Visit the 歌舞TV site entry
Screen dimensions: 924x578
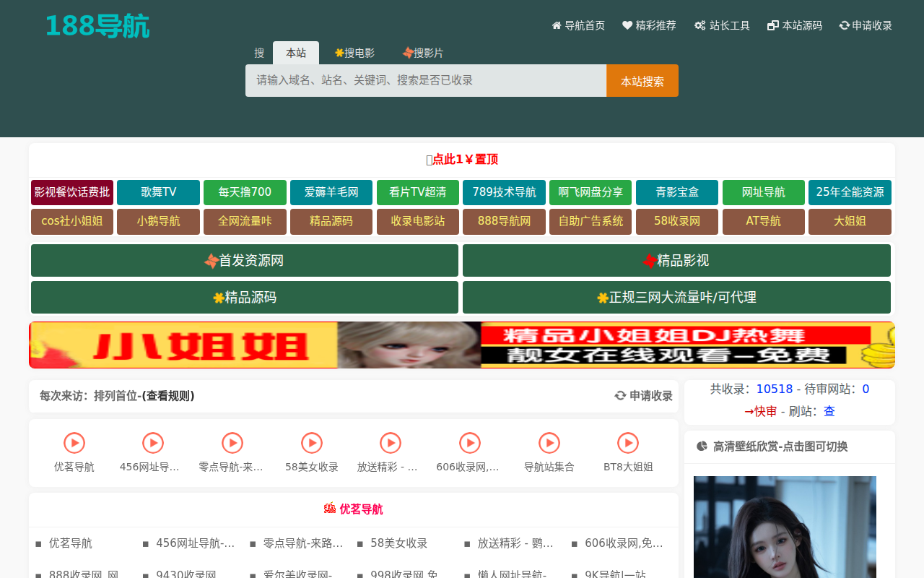point(158,192)
